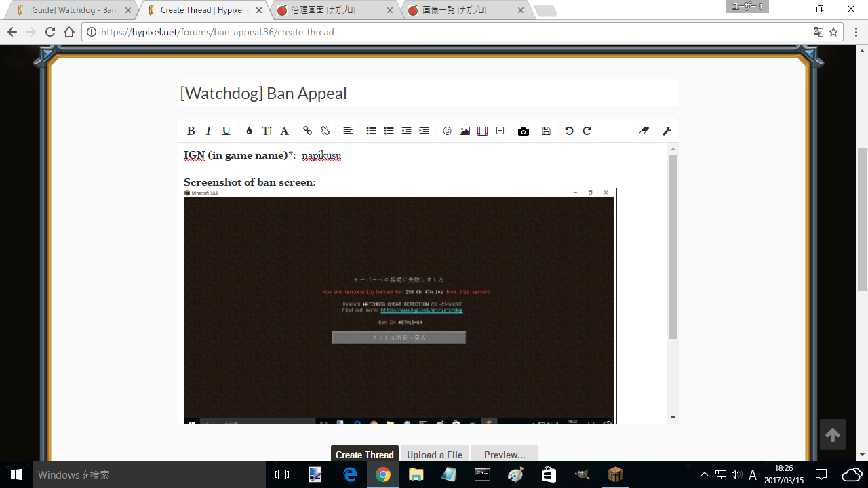
Task: Toggle bold formatting in the editor
Action: (191, 131)
